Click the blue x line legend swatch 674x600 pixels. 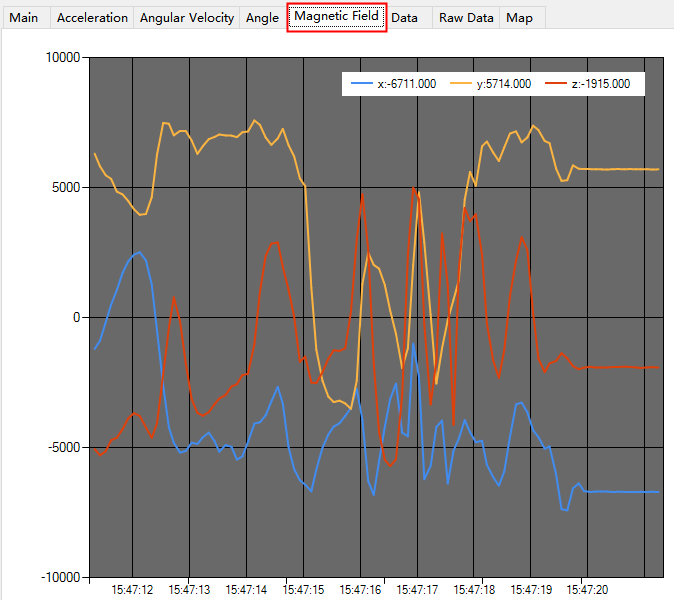tap(362, 83)
